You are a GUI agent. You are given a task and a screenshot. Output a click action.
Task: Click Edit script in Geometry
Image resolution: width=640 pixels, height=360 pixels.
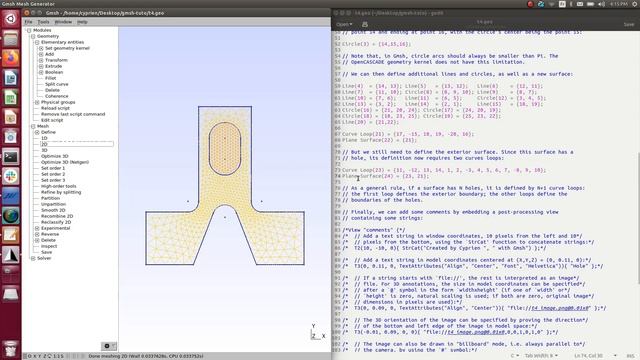pos(52,120)
